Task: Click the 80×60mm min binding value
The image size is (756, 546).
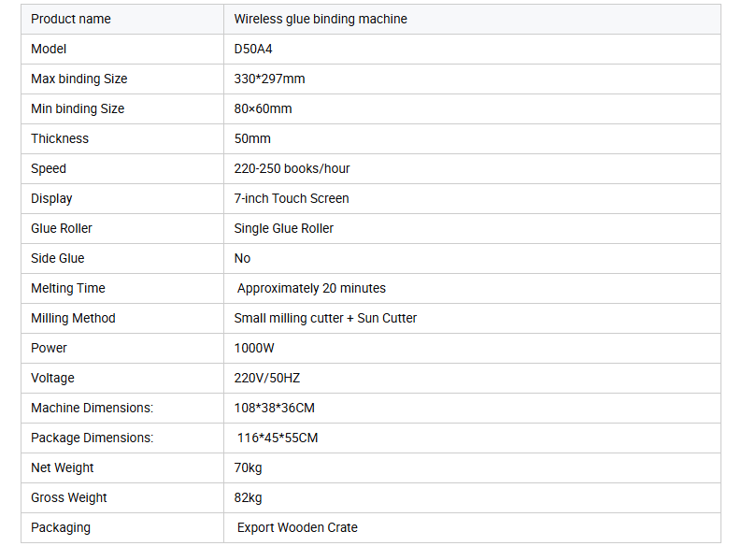Action: (x=263, y=108)
